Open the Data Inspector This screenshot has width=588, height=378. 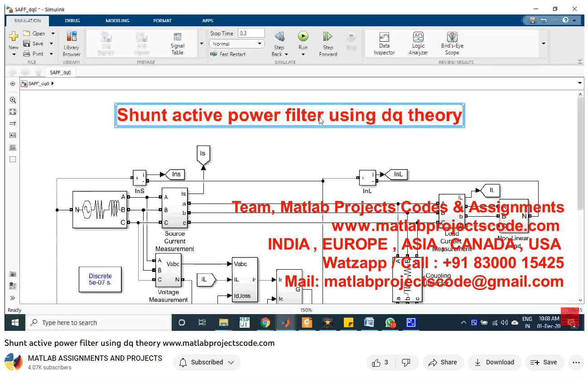[x=384, y=44]
